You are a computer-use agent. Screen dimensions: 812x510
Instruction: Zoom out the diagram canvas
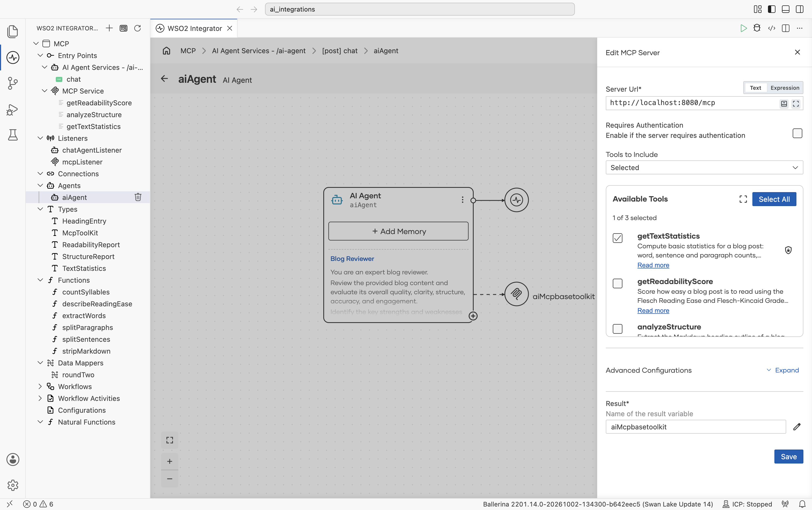169,479
